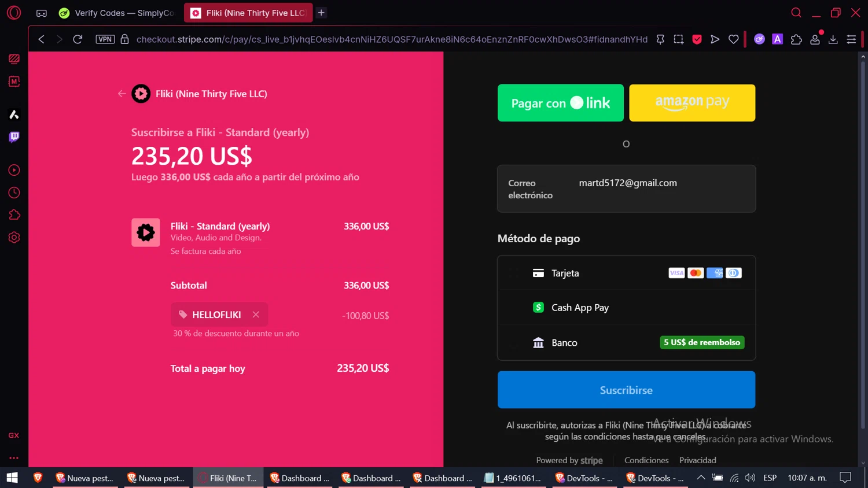Open the Windows Start menu
The width and height of the screenshot is (868, 488).
[12, 478]
